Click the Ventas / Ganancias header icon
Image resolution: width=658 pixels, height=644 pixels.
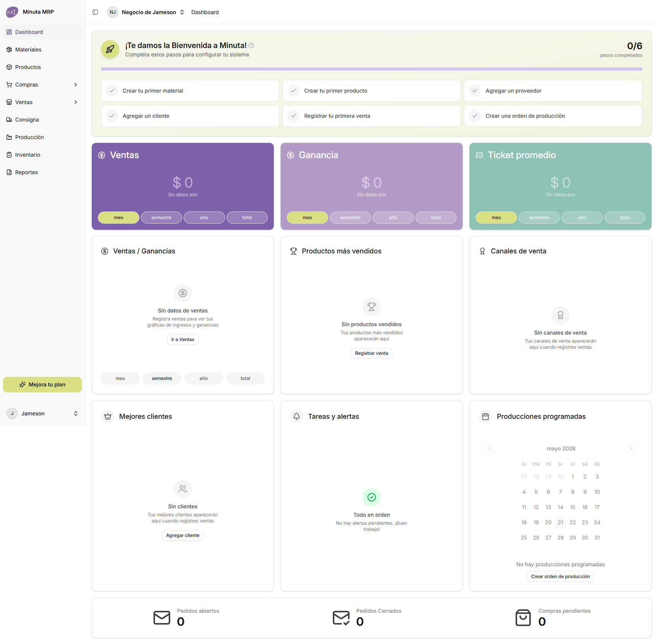105,251
